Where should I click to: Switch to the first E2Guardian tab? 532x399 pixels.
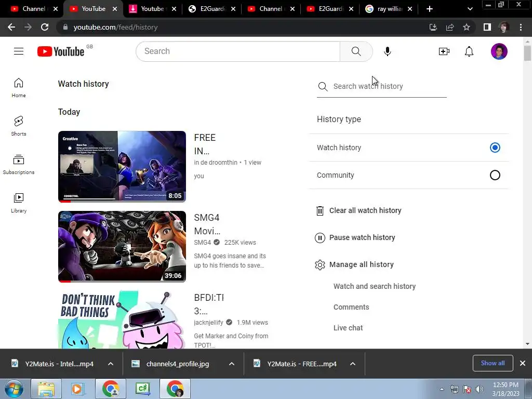click(x=207, y=9)
